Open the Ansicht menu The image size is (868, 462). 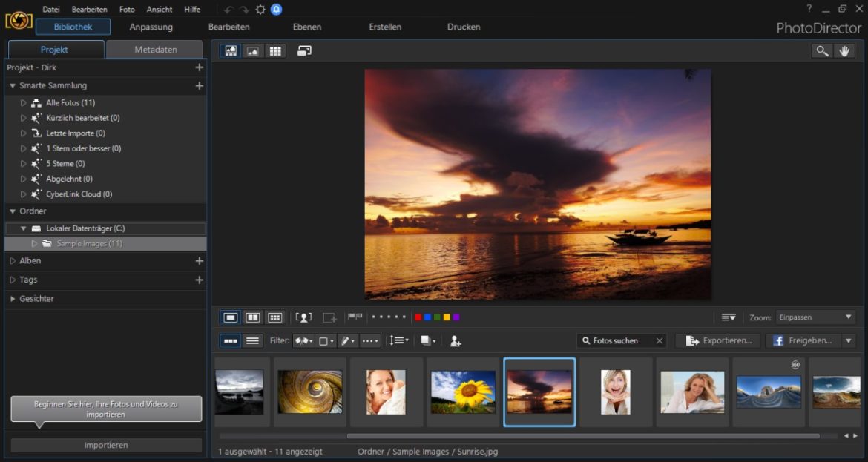pyautogui.click(x=160, y=10)
